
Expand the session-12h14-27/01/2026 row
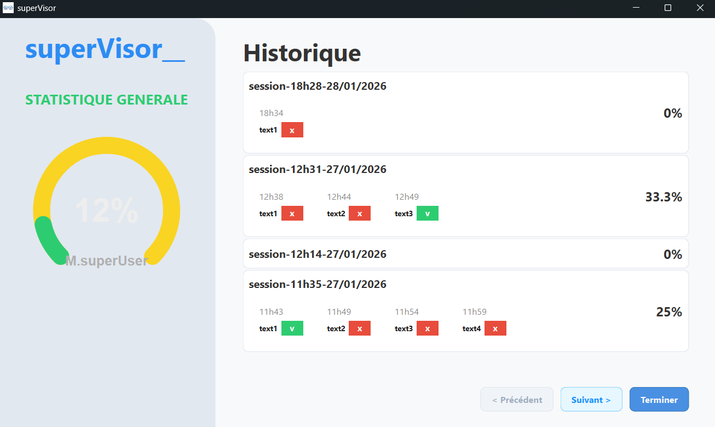[x=466, y=254]
